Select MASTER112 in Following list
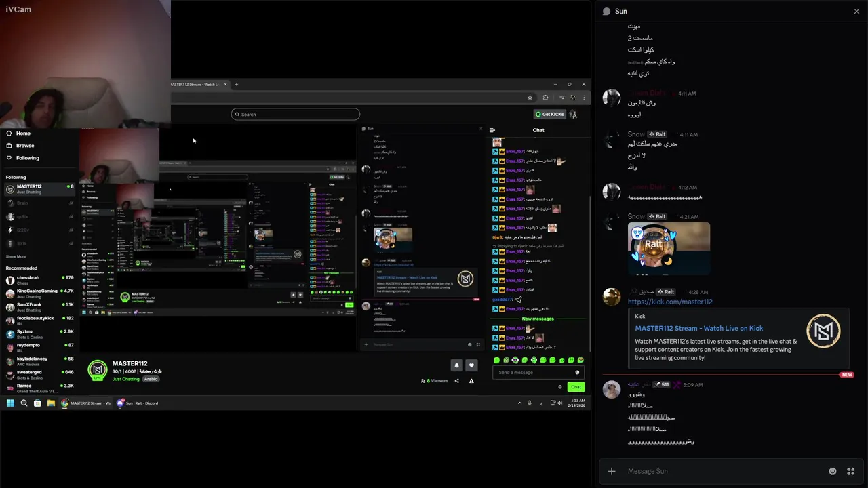 click(39, 189)
